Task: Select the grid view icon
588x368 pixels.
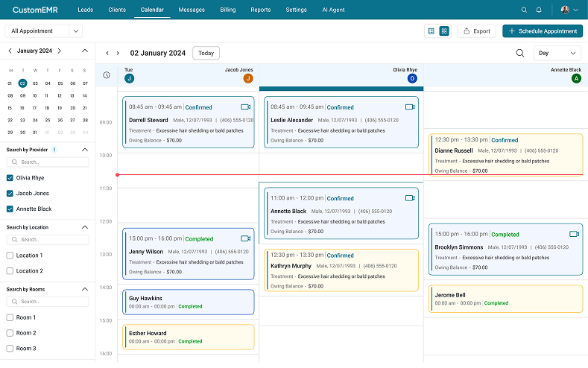Action: coord(444,31)
